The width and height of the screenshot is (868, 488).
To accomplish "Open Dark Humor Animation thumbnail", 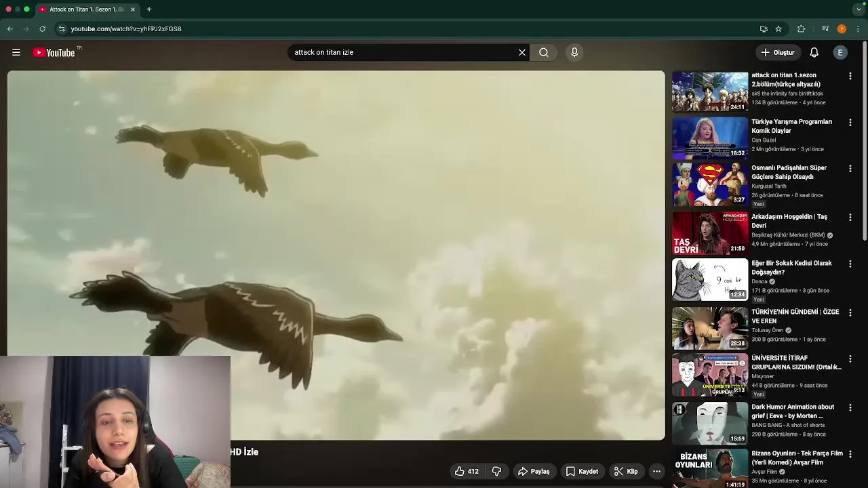I will click(710, 423).
